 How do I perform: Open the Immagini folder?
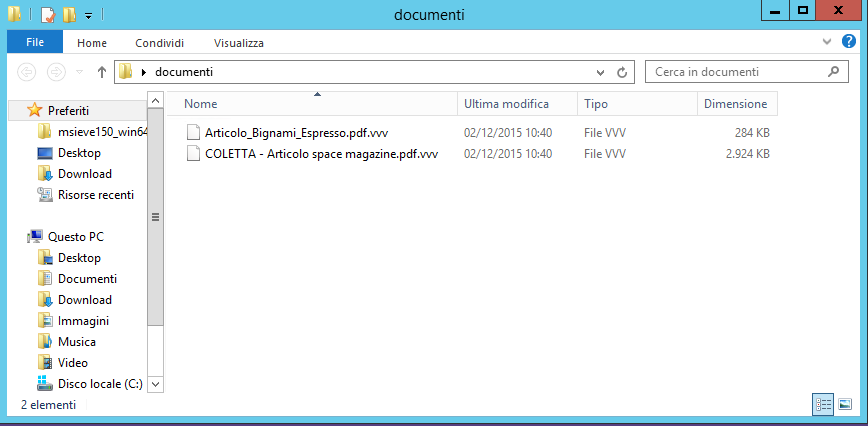pyautogui.click(x=83, y=321)
